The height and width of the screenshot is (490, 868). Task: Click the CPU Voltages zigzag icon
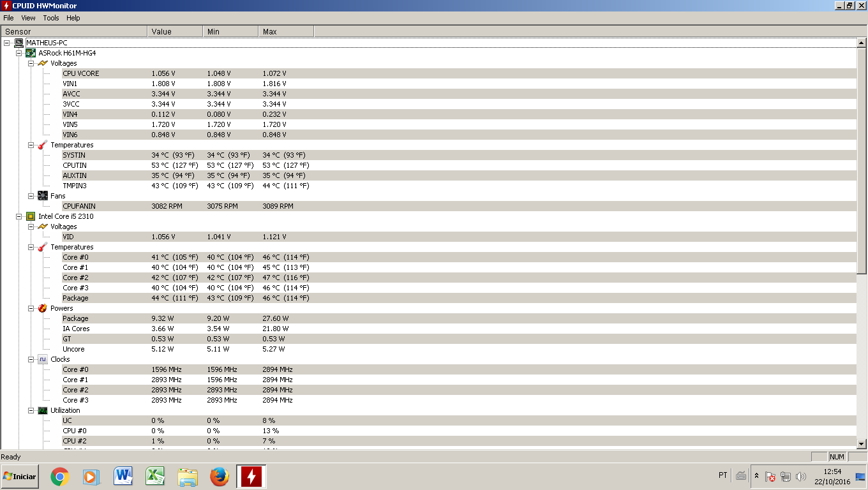coord(43,226)
